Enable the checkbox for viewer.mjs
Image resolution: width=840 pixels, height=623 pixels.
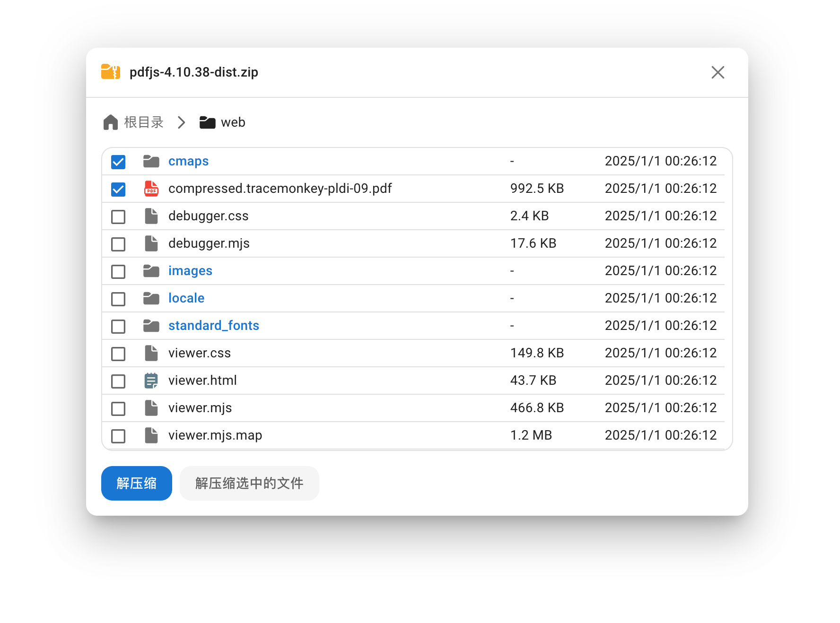pos(118,408)
